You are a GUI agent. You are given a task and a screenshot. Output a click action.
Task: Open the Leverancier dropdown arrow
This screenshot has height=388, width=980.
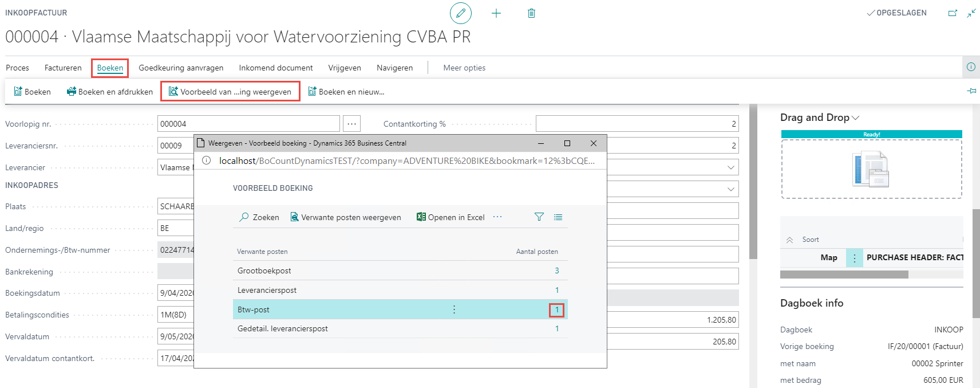pyautogui.click(x=730, y=167)
